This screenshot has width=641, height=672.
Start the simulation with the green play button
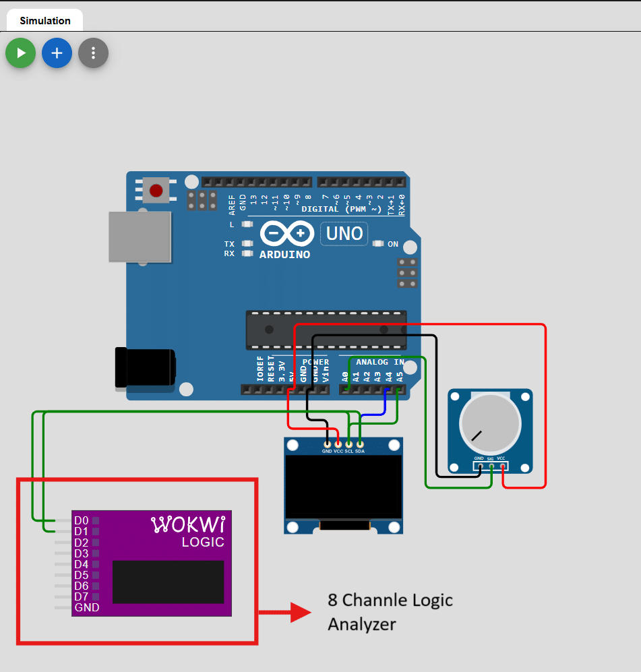(21, 53)
